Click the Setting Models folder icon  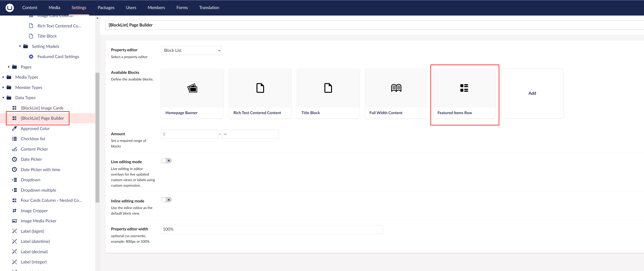click(x=26, y=46)
